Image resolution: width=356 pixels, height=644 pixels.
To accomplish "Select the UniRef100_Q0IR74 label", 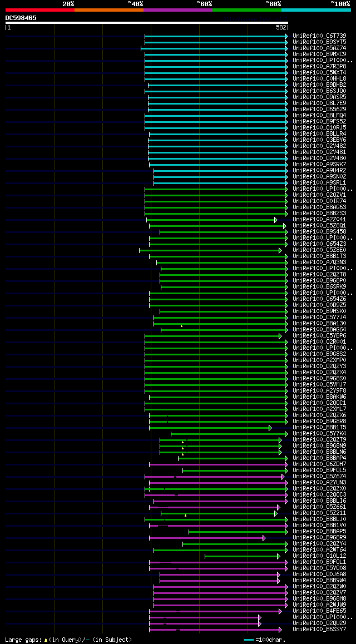I will tap(319, 201).
